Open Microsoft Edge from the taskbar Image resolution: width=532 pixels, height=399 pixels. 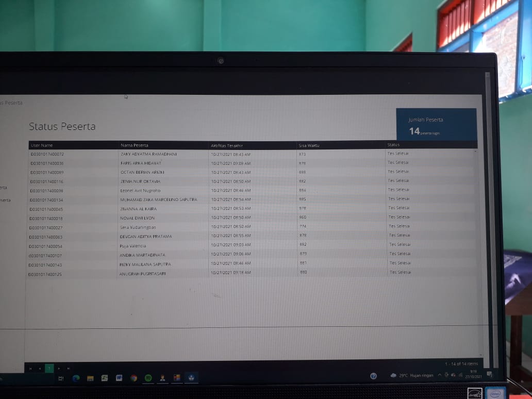click(76, 378)
